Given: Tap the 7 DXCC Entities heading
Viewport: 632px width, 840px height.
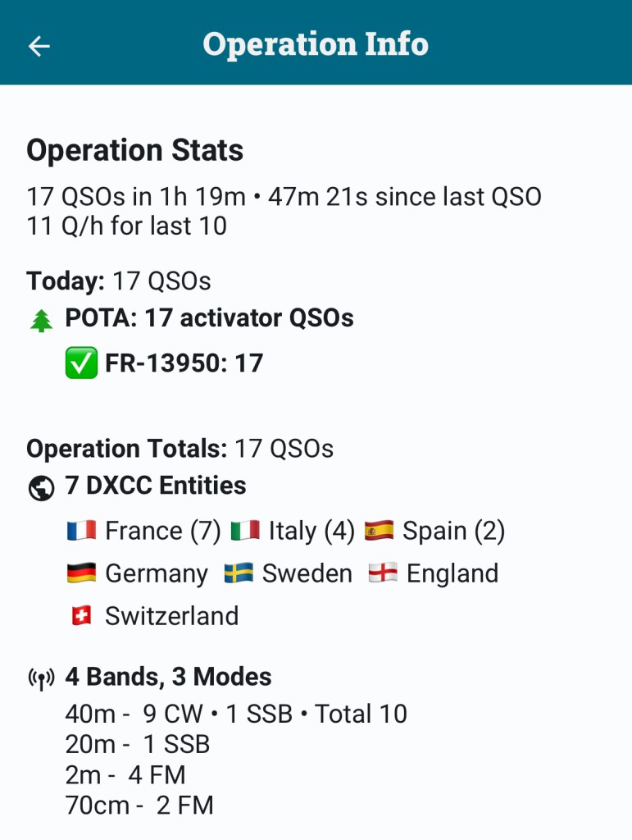Looking at the screenshot, I should 156,486.
